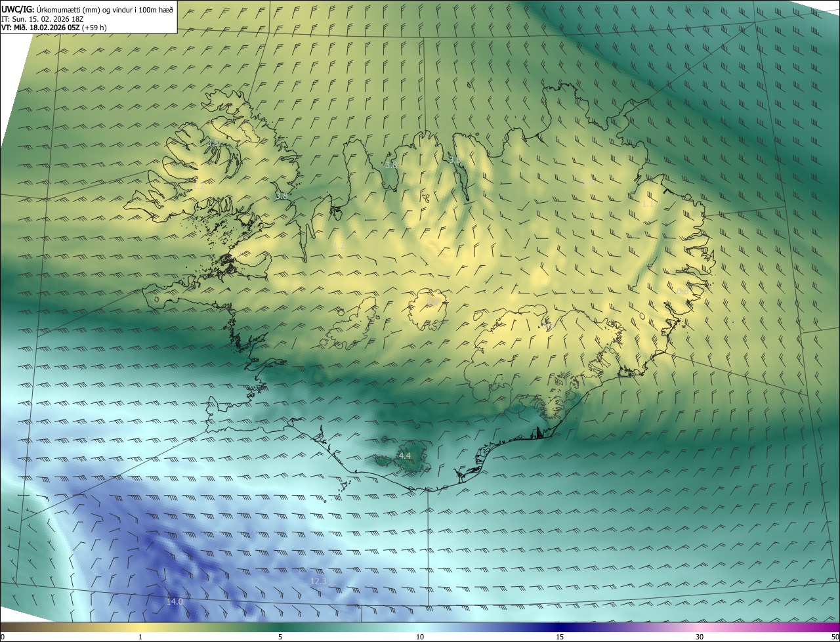840x642 pixels.
Task: Click the "10" tick on the color scale
Action: pos(420,637)
